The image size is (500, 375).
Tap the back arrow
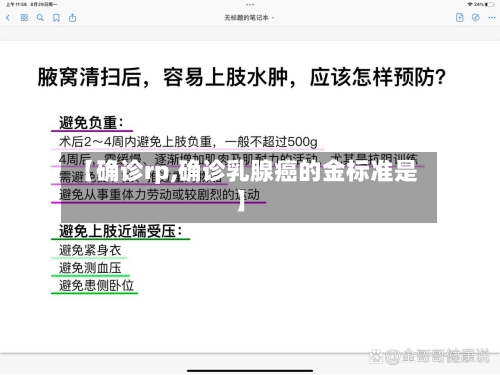click(8, 18)
